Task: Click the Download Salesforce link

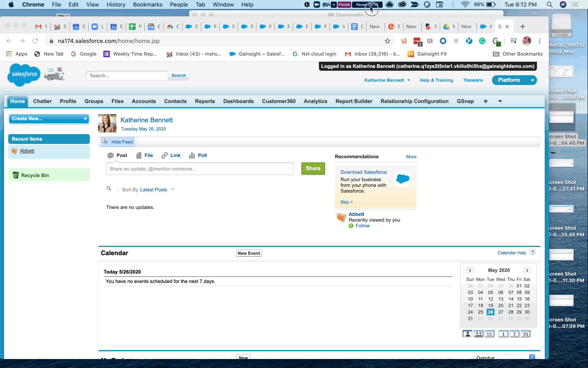Action: coord(364,172)
